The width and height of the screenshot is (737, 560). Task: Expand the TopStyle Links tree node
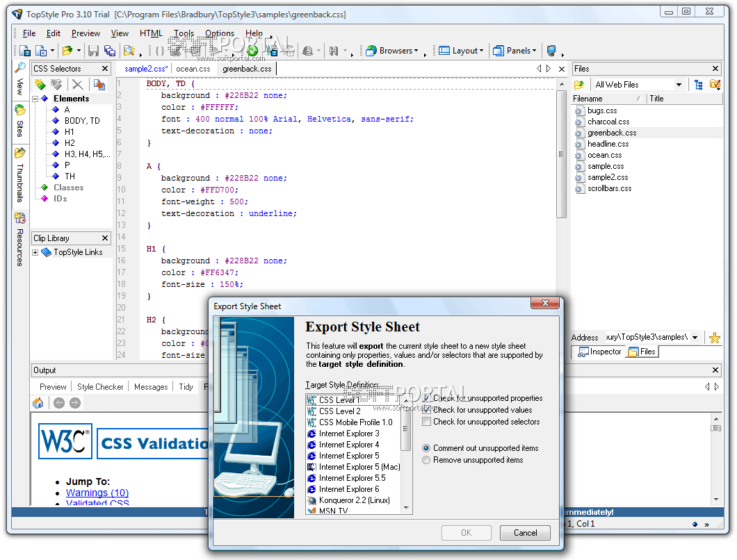pos(35,252)
